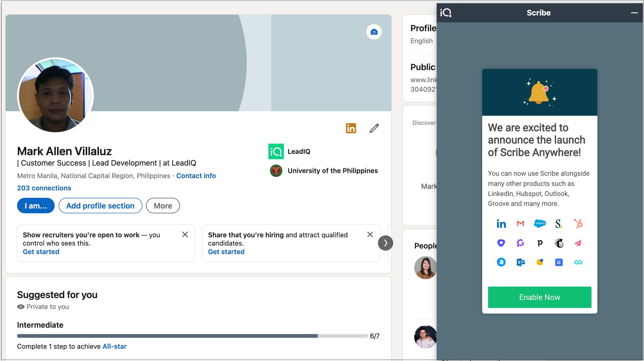Click the Customer Success headline text

(107, 163)
